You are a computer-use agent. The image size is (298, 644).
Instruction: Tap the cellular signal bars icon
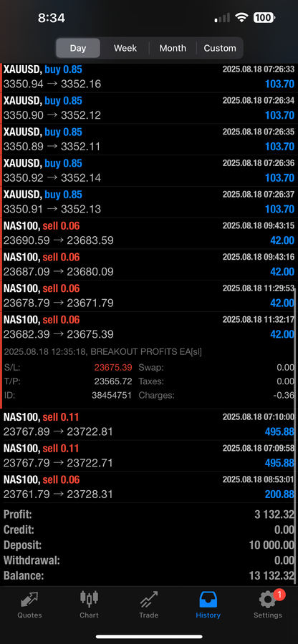(x=222, y=18)
